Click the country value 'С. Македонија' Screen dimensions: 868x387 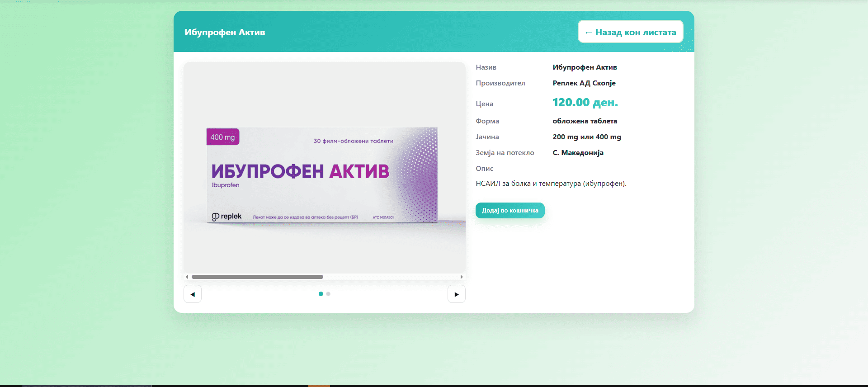[578, 153]
